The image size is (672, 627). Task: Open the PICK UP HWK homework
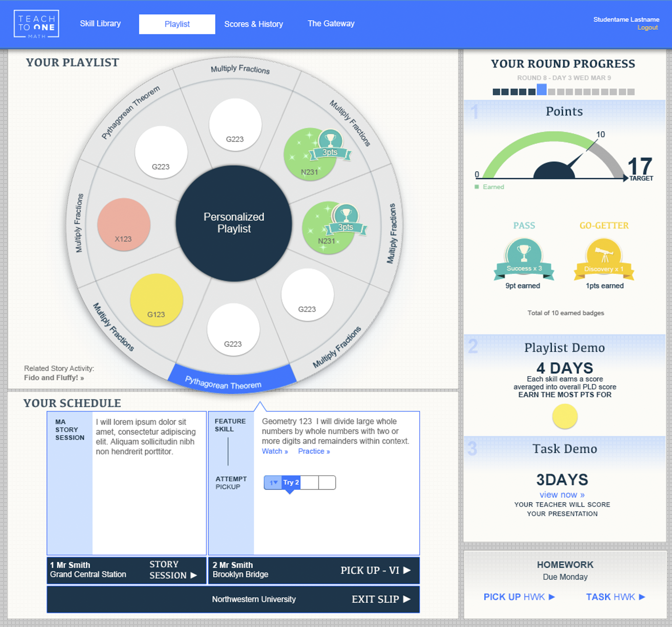pyautogui.click(x=519, y=597)
